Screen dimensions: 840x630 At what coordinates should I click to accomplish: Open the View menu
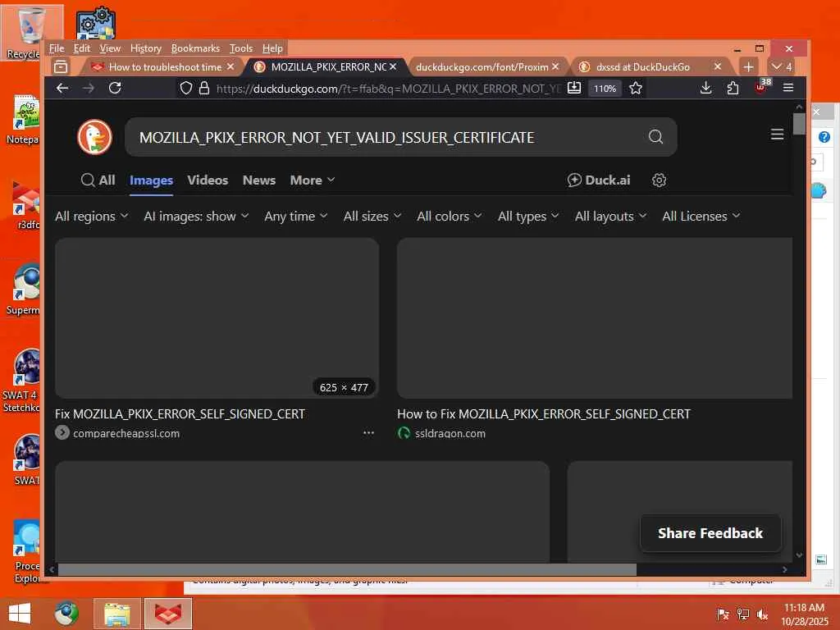(110, 48)
